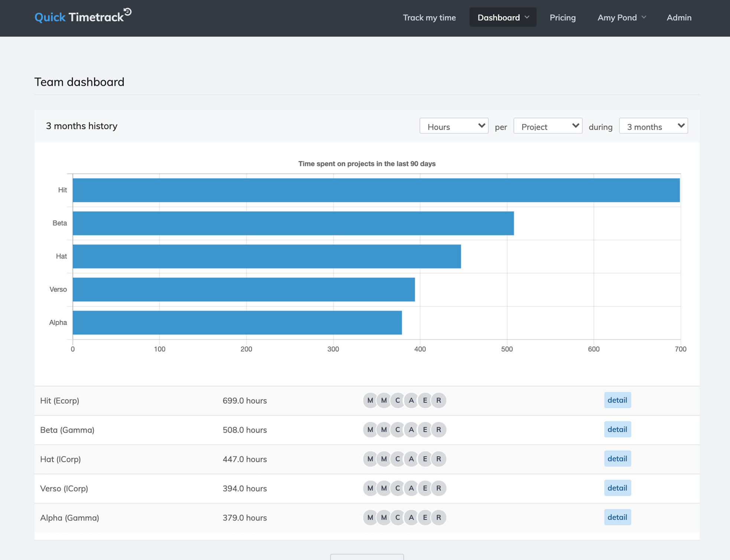Click the M member icon on Hat row
This screenshot has height=560, width=730.
click(369, 459)
